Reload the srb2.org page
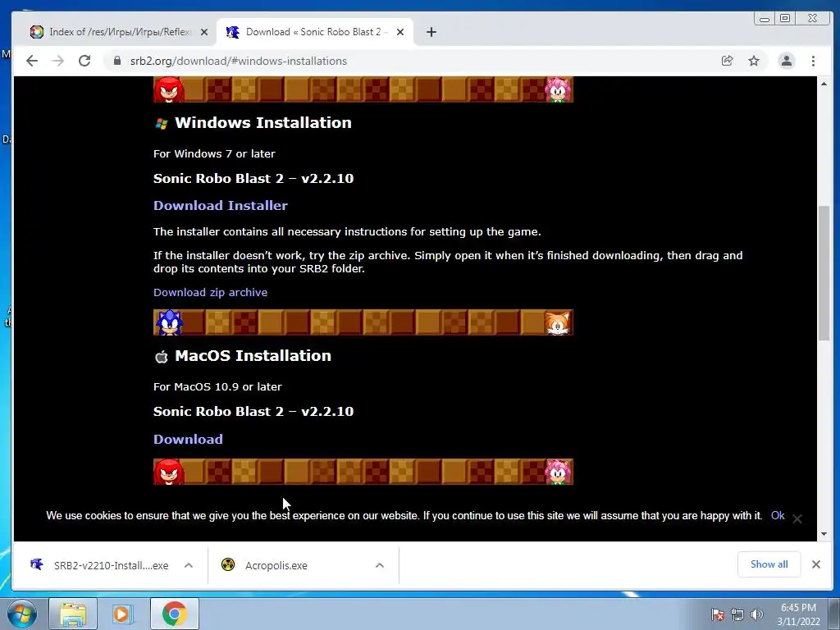Image resolution: width=840 pixels, height=630 pixels. pos(84,61)
